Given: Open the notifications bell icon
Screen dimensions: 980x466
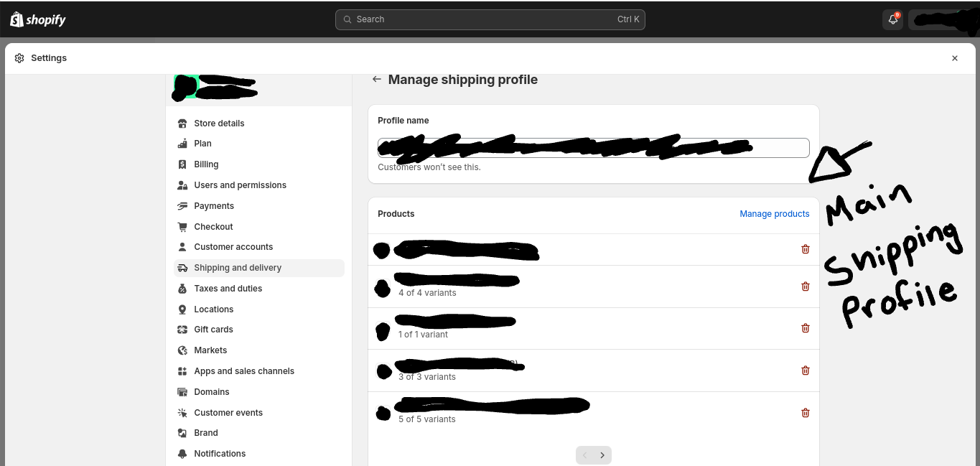Looking at the screenshot, I should click(x=893, y=19).
